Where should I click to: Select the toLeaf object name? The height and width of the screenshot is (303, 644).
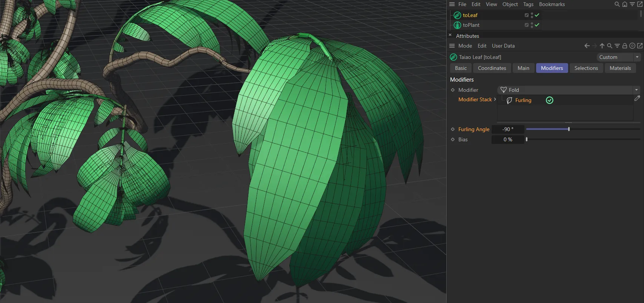tap(470, 15)
